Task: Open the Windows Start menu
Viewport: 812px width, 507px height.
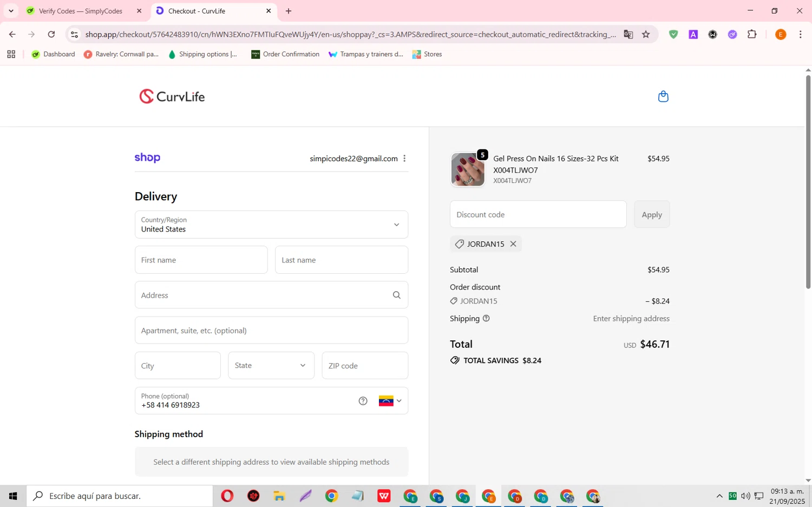Action: click(13, 496)
